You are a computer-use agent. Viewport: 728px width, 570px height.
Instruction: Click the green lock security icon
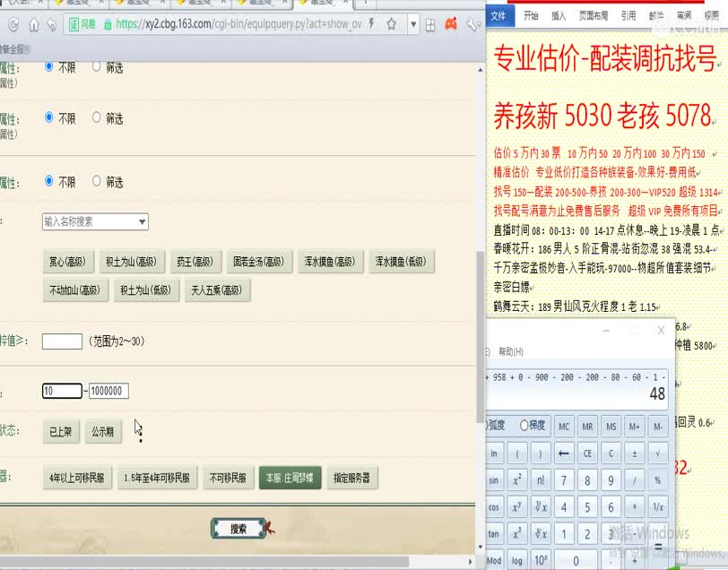point(108,24)
